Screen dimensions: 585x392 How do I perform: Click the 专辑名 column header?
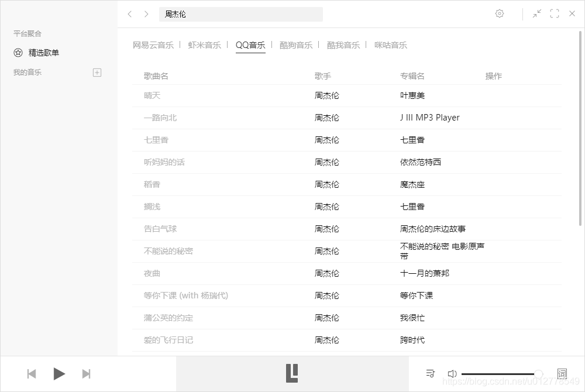point(412,76)
